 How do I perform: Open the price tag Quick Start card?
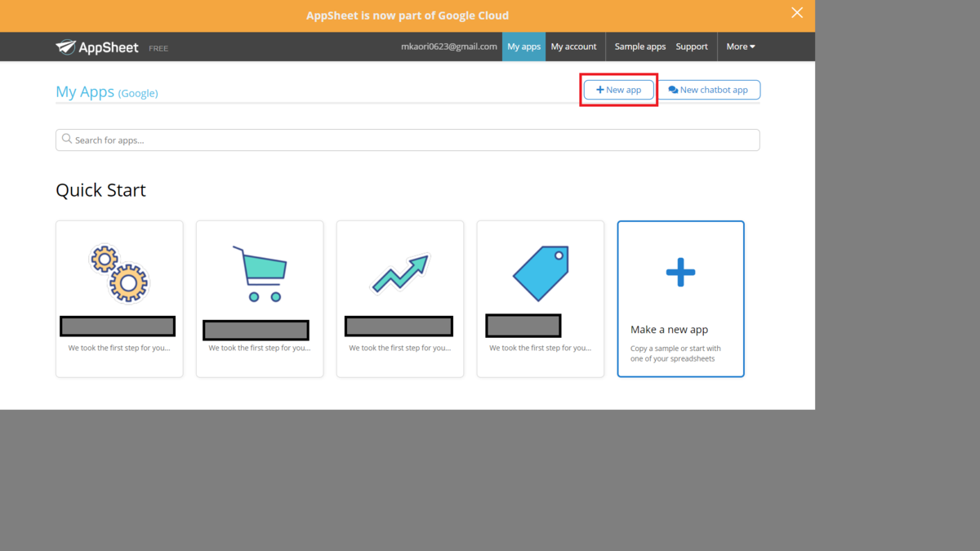(x=541, y=299)
